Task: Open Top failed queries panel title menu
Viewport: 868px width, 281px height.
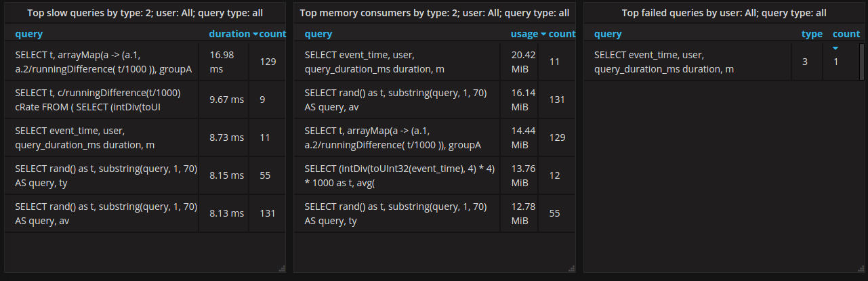Action: [724, 13]
